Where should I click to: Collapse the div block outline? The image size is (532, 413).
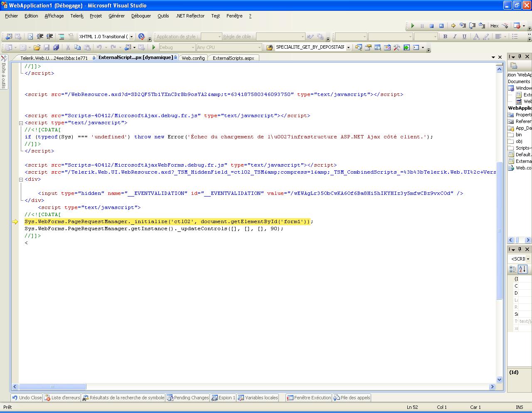21,179
